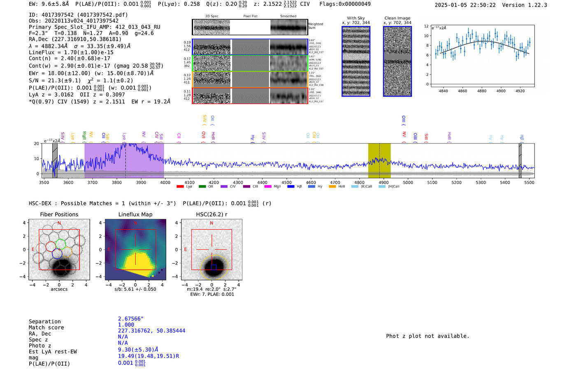Click "Phot z plot not available." message
Image resolution: width=576 pixels, height=392 pixels.
(427, 336)
